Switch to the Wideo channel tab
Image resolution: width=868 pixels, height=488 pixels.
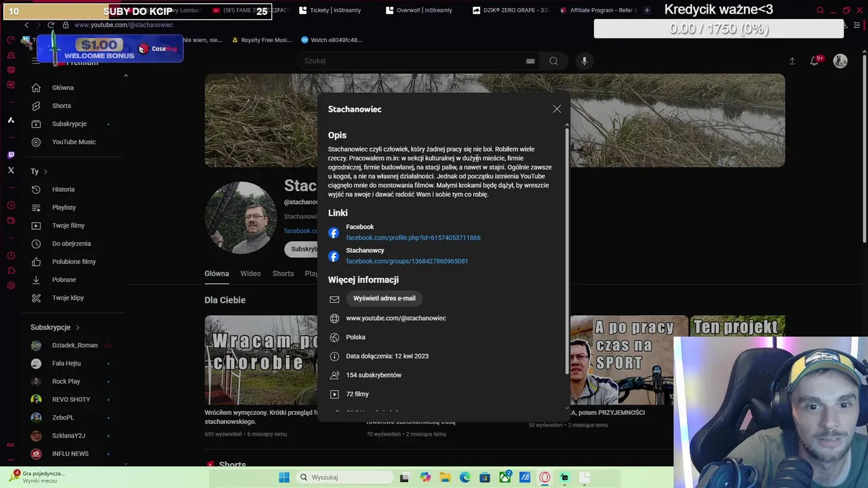[x=250, y=274]
